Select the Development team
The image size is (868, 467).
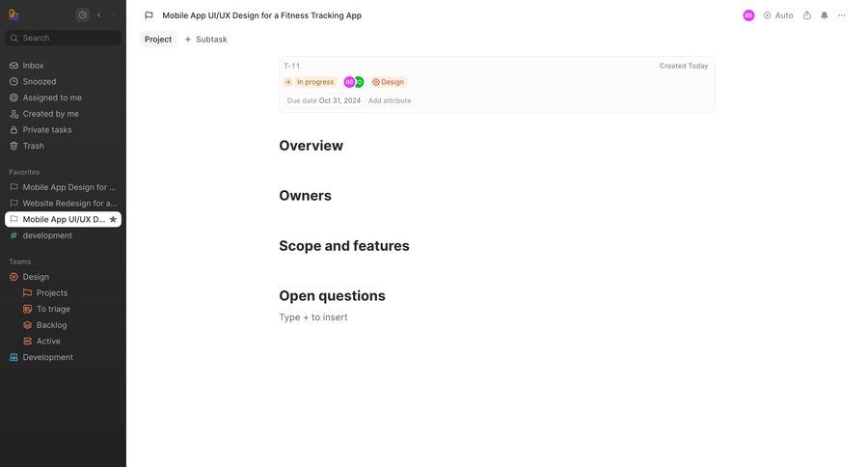pos(63,357)
